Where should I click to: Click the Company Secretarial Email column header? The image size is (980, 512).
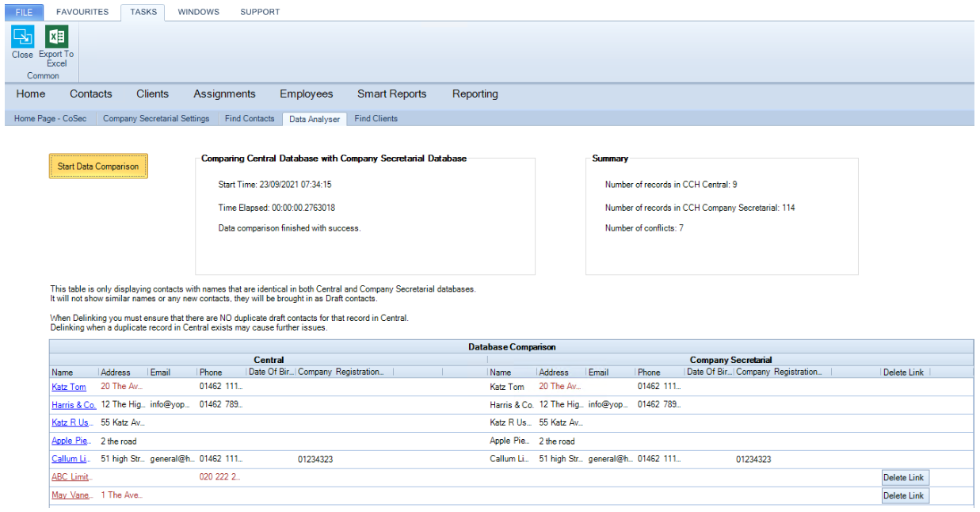611,373
